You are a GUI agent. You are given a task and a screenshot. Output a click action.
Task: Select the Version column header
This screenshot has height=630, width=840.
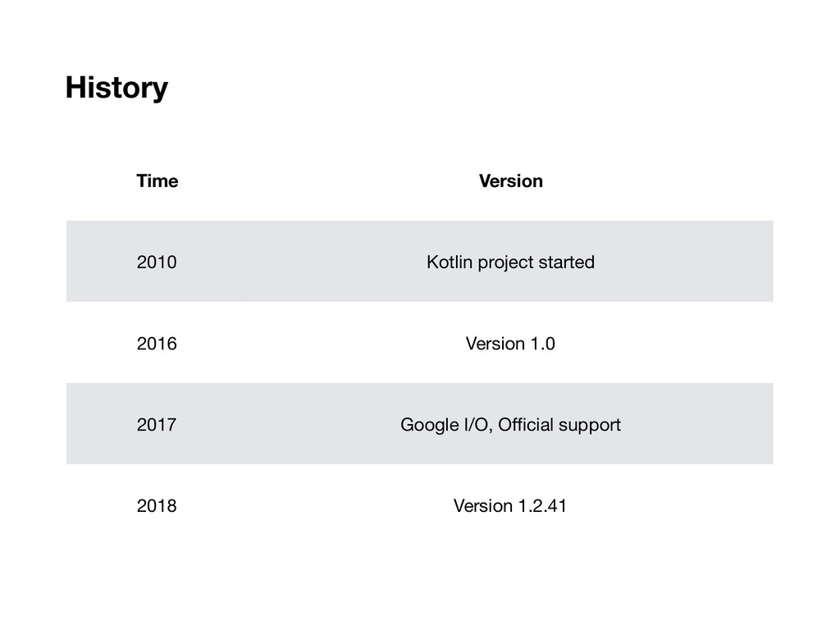pyautogui.click(x=510, y=181)
